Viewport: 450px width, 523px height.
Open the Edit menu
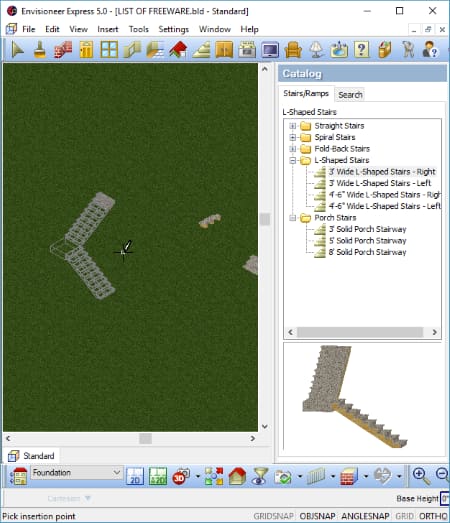[x=52, y=29]
